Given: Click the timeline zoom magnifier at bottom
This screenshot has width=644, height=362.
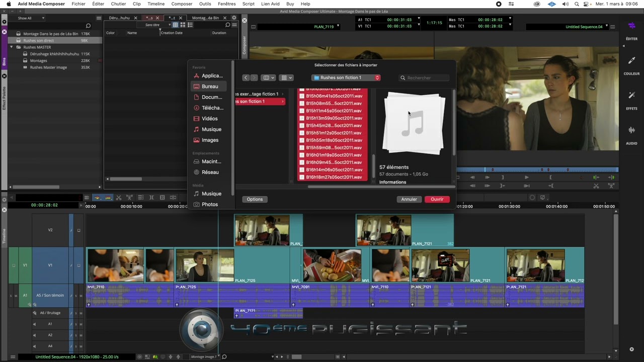Looking at the screenshot, I should (x=224, y=357).
